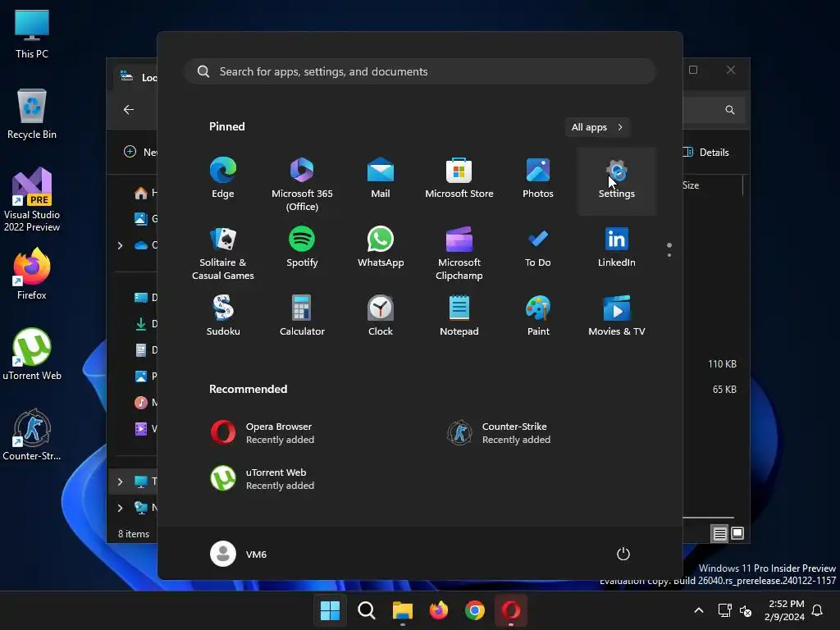Open Opera from the taskbar
The image size is (840, 630).
click(x=511, y=610)
